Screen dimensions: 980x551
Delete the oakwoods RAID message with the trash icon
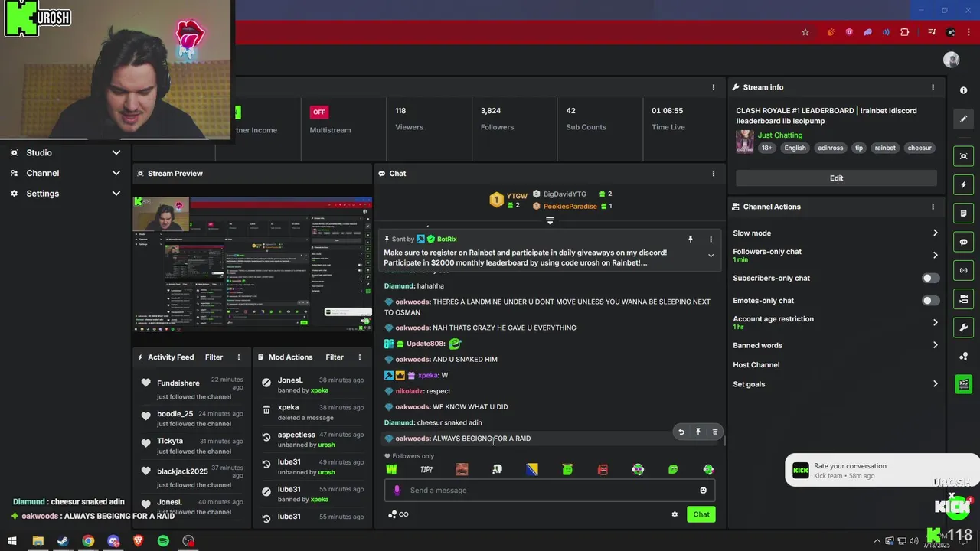[715, 432]
